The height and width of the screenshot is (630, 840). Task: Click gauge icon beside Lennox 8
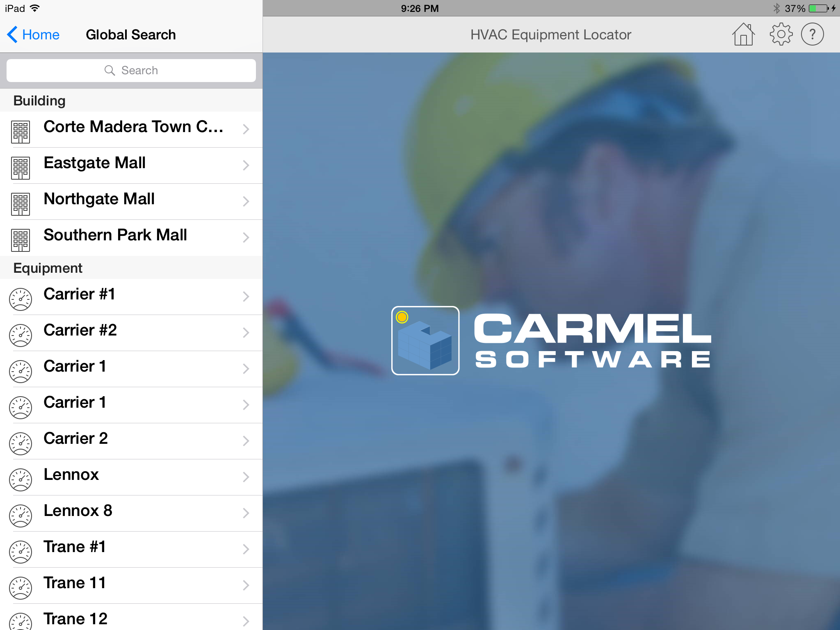tap(21, 516)
